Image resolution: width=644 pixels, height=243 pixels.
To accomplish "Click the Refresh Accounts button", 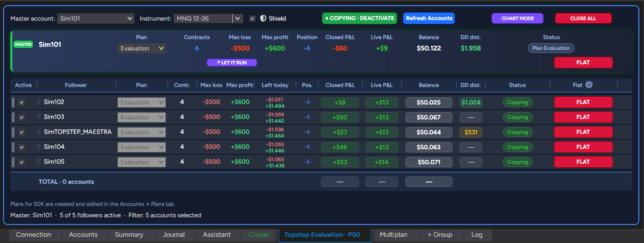I will tap(429, 19).
